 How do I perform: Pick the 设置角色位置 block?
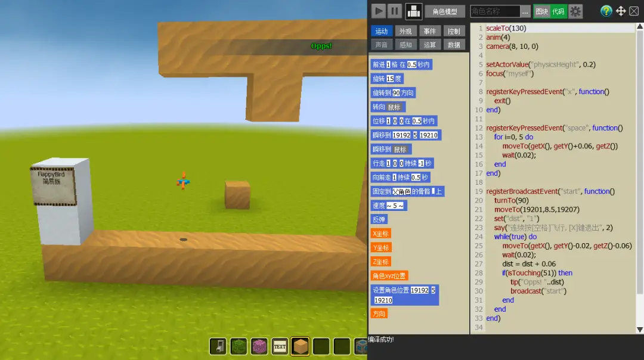tap(404, 295)
